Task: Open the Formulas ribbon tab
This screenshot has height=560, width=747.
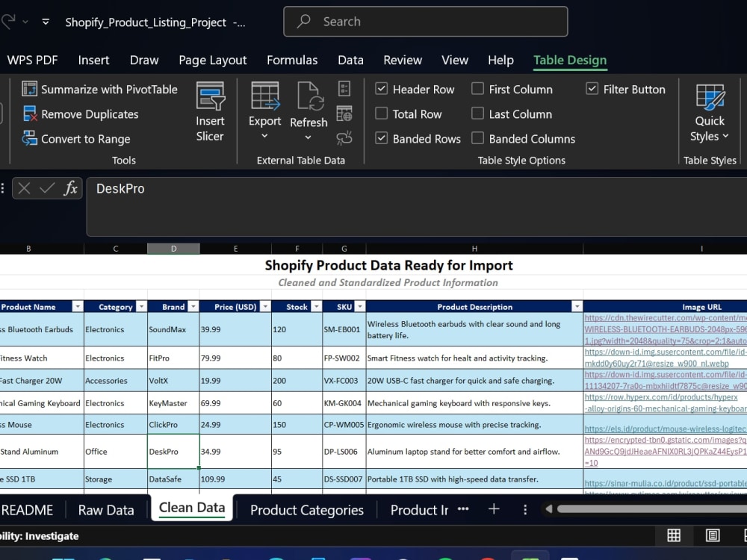Action: pyautogui.click(x=292, y=60)
